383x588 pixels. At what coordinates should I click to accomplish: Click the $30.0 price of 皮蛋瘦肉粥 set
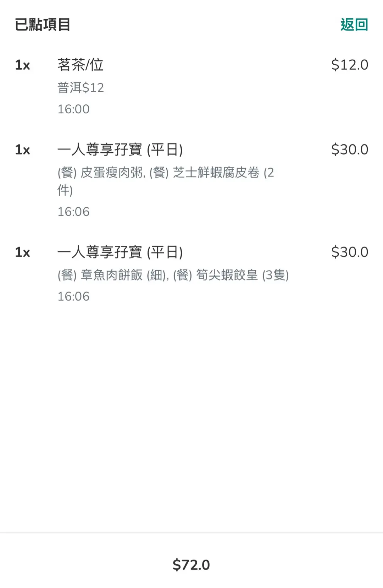pos(349,149)
